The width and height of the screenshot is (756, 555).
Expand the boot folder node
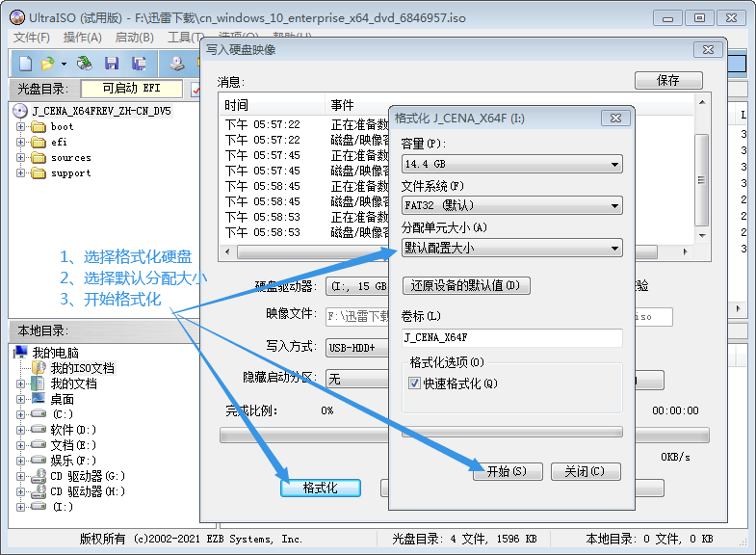pos(20,127)
